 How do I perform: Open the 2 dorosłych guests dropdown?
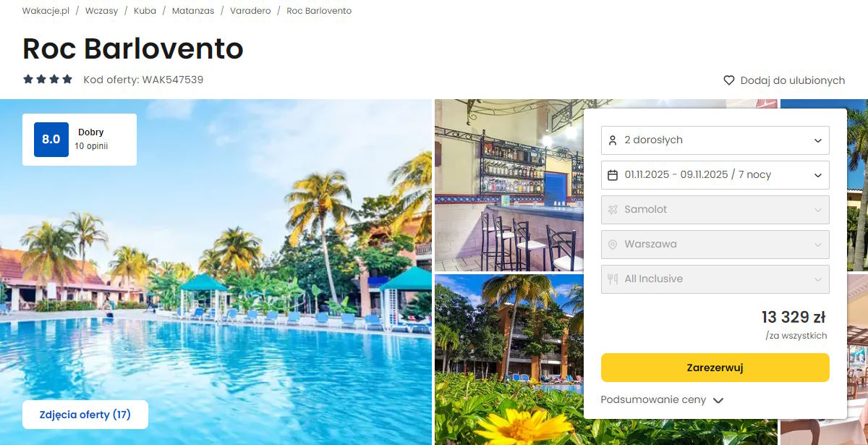tap(715, 140)
